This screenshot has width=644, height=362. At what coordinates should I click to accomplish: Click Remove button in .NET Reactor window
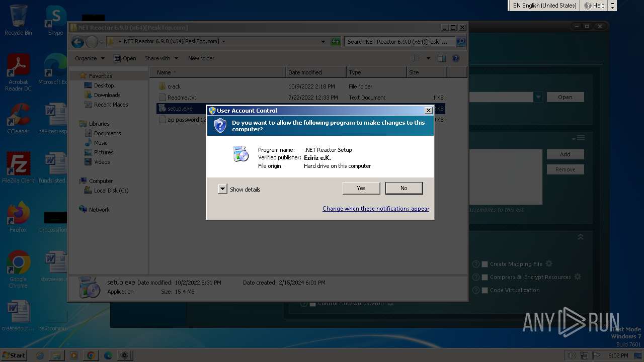click(x=565, y=169)
